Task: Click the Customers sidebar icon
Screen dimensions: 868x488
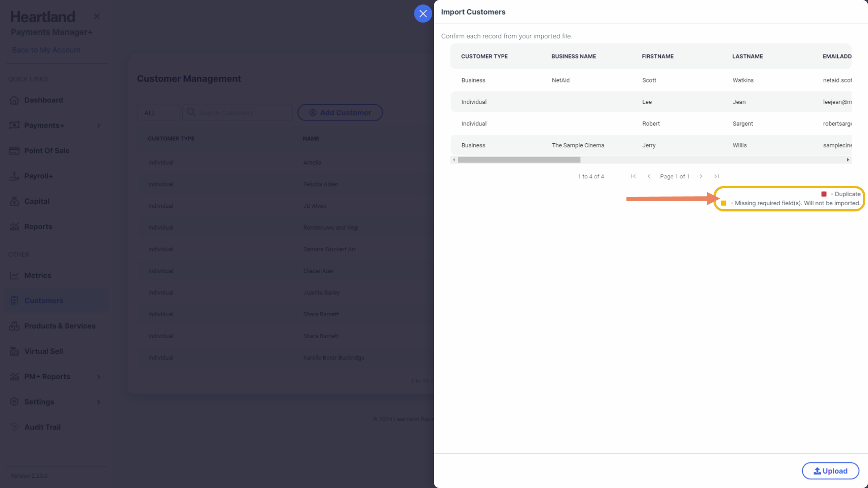Action: [14, 301]
